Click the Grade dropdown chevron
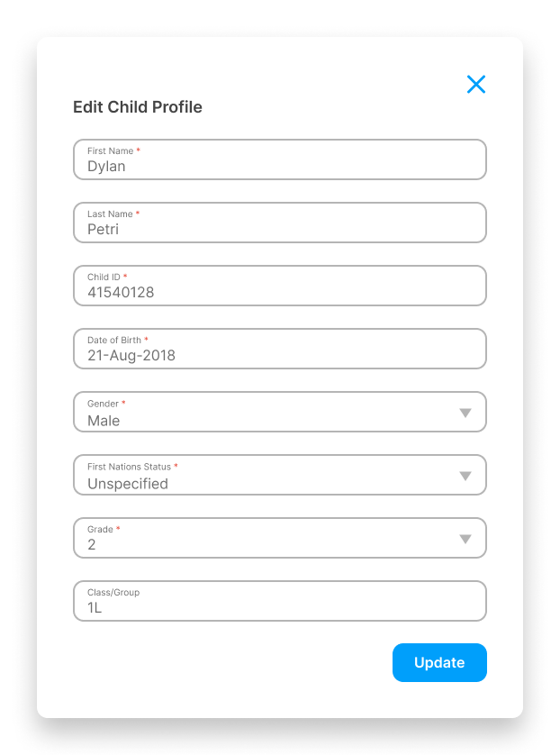The height and width of the screenshot is (755, 560). pyautogui.click(x=466, y=538)
